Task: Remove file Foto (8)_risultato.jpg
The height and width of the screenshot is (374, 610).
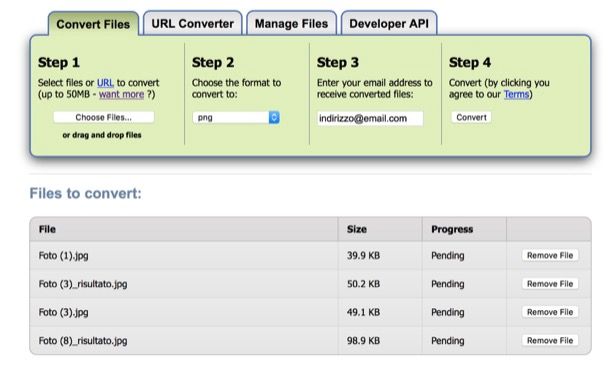Action: (x=550, y=341)
